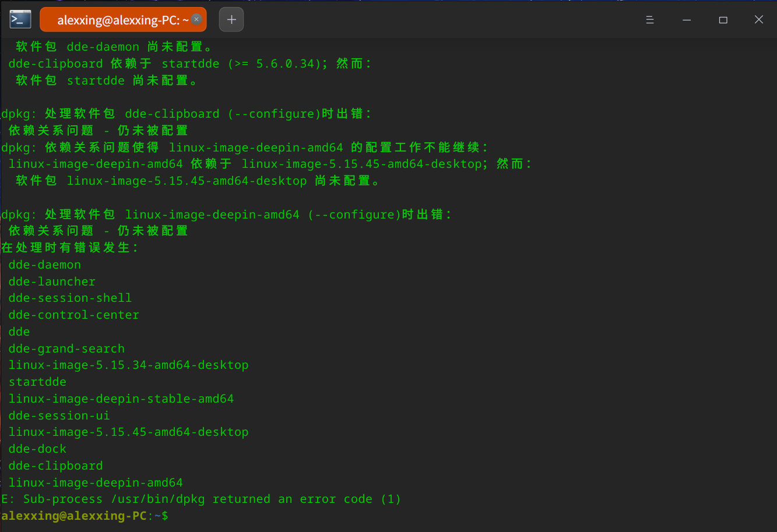
Task: Click the dde-grand-search entry
Action: [66, 348]
